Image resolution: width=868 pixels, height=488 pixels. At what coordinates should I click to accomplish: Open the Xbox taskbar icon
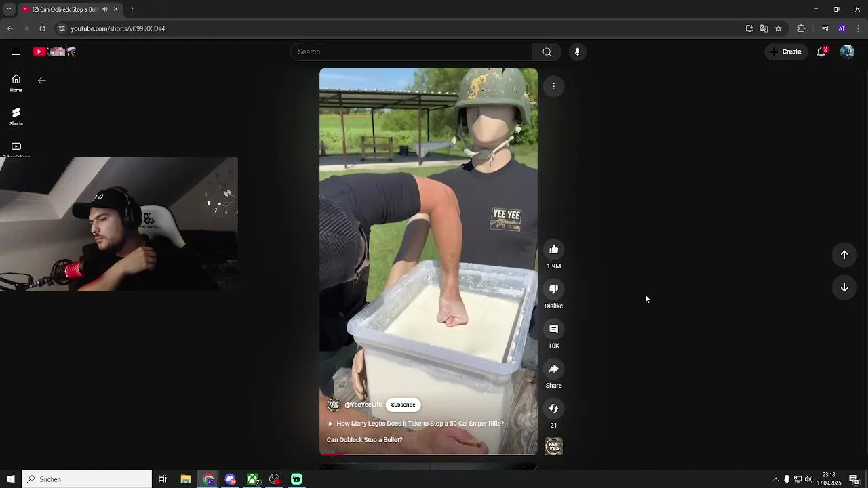pyautogui.click(x=252, y=479)
